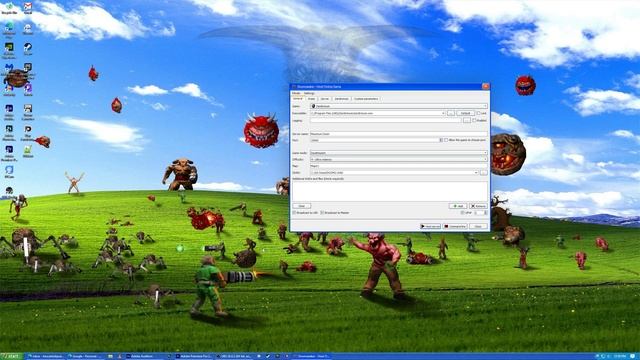Switch to the Server tab
The width and height of the screenshot is (640, 360).
click(x=325, y=99)
